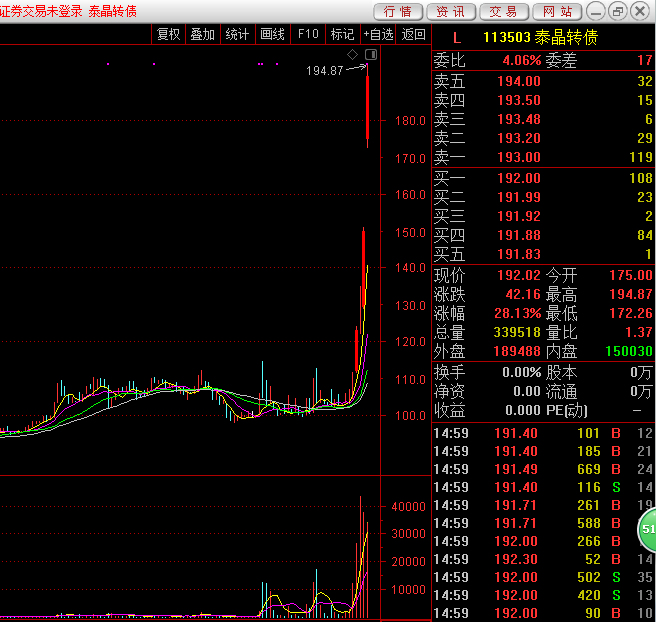Click the 194.87 high price label on chart
This screenshot has height=622, width=656.
coord(325,71)
